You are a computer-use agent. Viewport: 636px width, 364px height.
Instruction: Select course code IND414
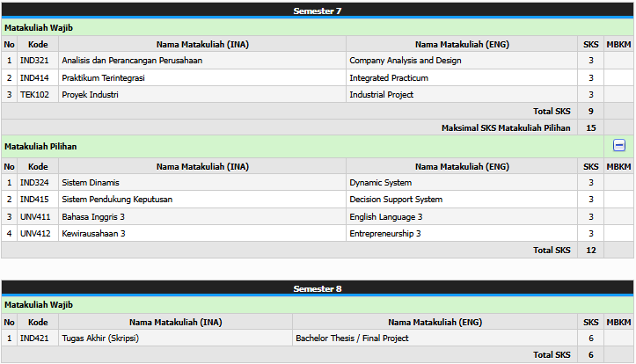pos(33,77)
